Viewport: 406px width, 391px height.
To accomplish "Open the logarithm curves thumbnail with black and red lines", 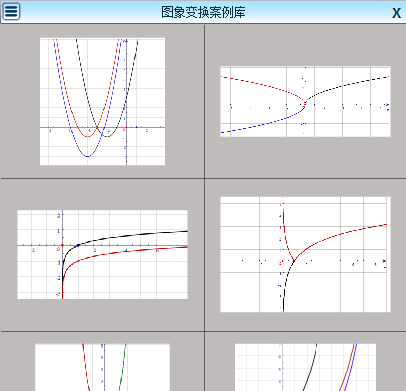I will tap(102, 254).
